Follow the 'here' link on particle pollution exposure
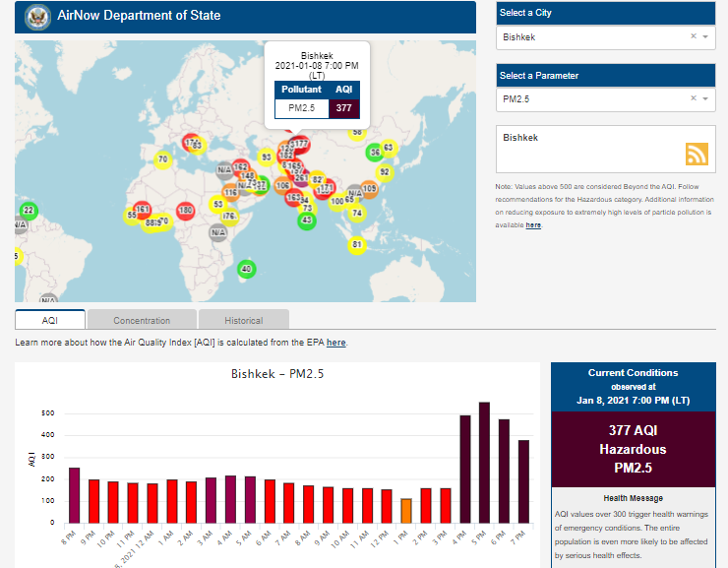 533,225
